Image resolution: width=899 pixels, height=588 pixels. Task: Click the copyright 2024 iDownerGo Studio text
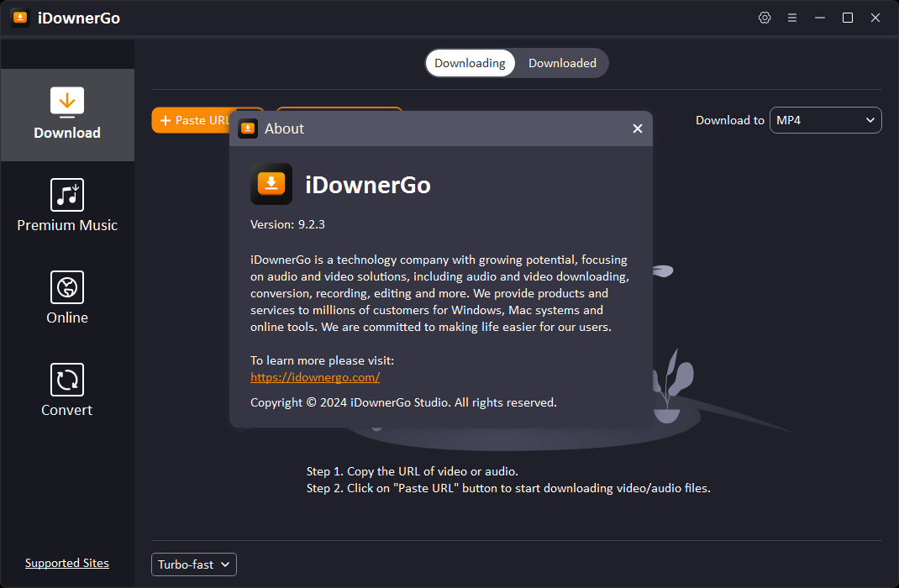point(403,402)
